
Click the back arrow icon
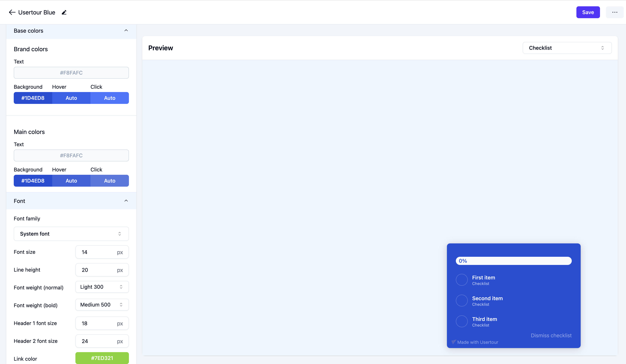click(12, 12)
